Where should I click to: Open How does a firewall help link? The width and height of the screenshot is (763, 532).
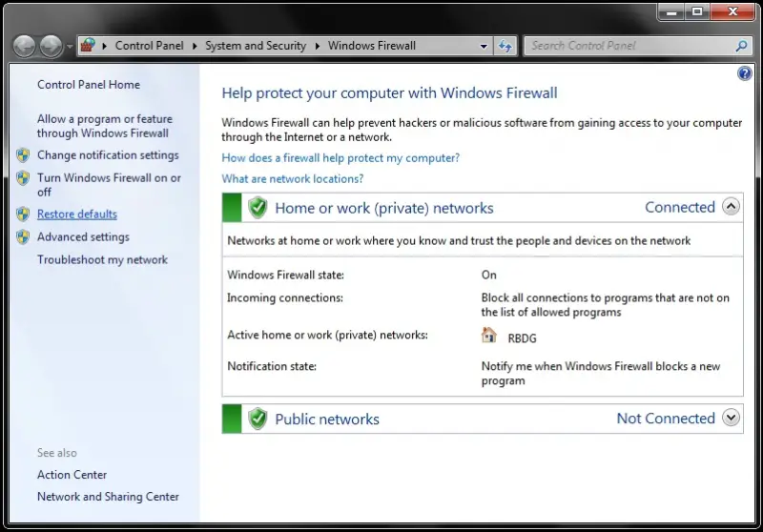[x=340, y=158]
